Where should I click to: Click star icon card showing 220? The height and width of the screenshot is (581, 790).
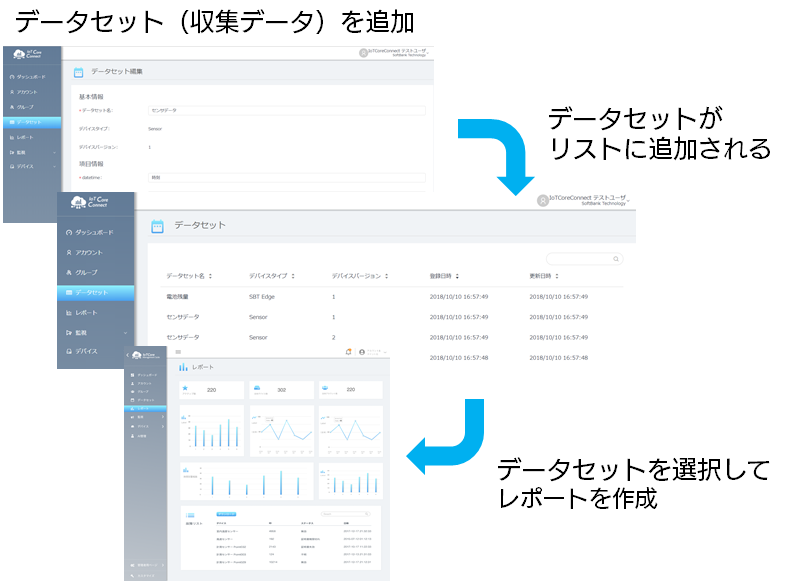pos(212,390)
